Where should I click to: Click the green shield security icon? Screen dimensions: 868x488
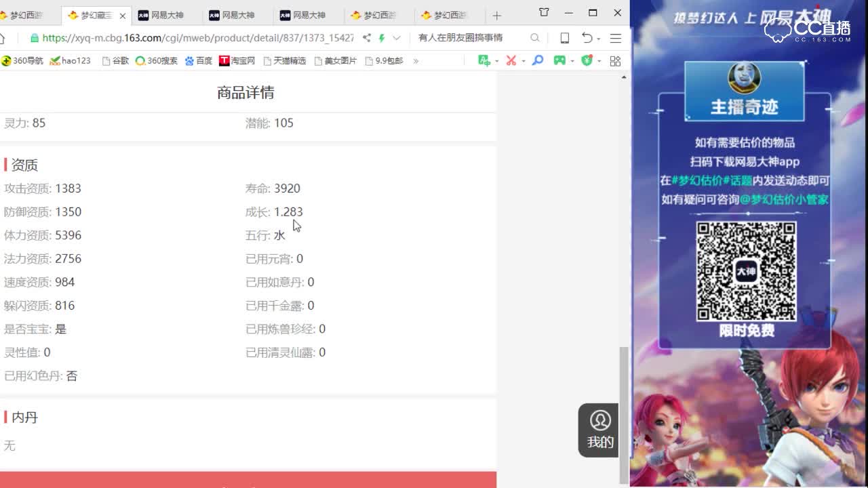point(587,61)
